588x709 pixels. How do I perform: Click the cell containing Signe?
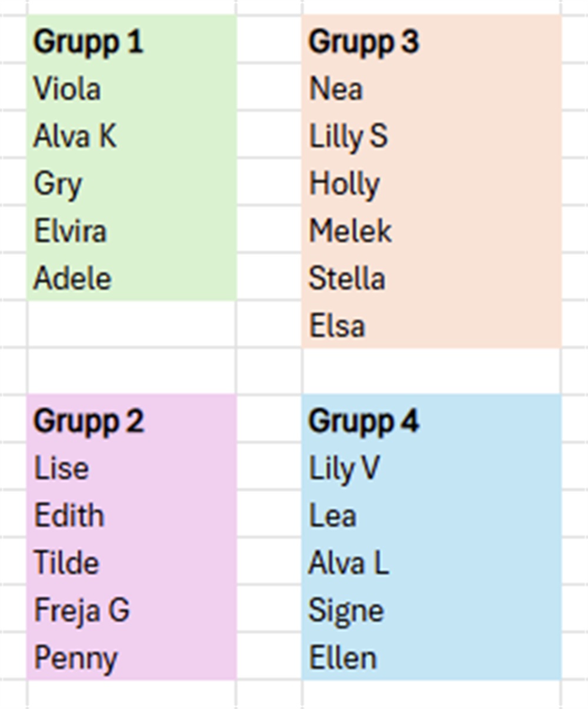pyautogui.click(x=346, y=610)
